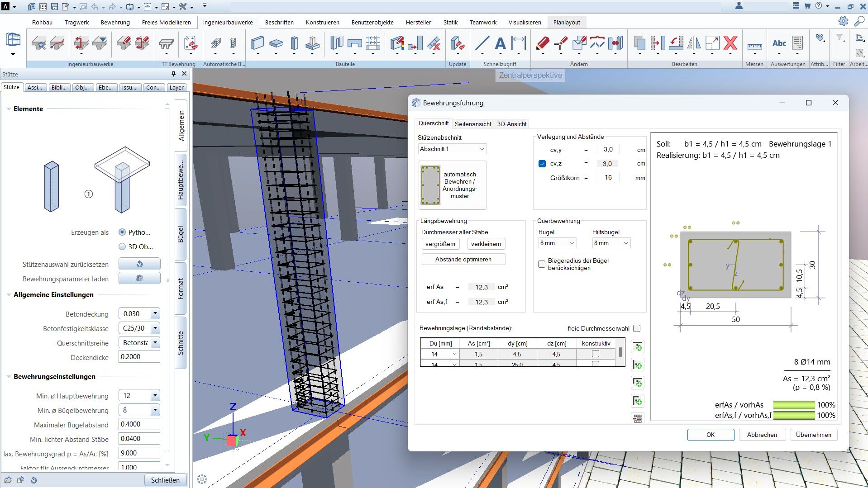Pin the Stütze palette panel
Screen dimensions: 868x488
point(173,74)
